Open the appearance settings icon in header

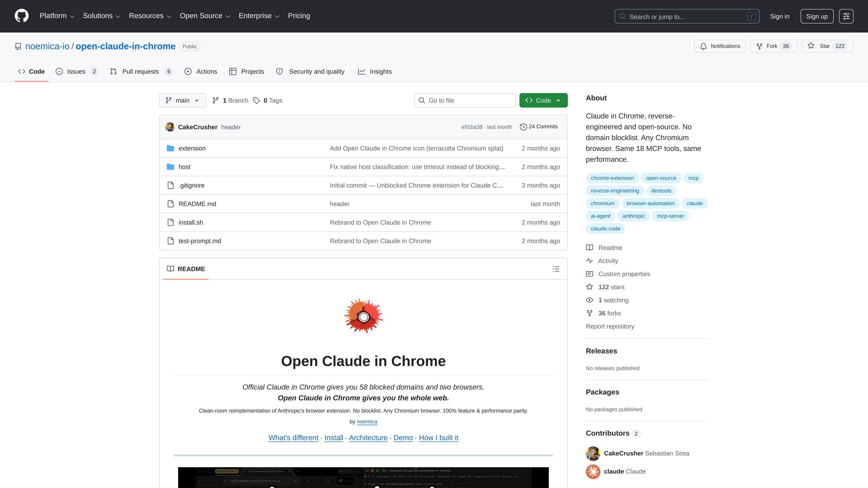[x=846, y=16]
